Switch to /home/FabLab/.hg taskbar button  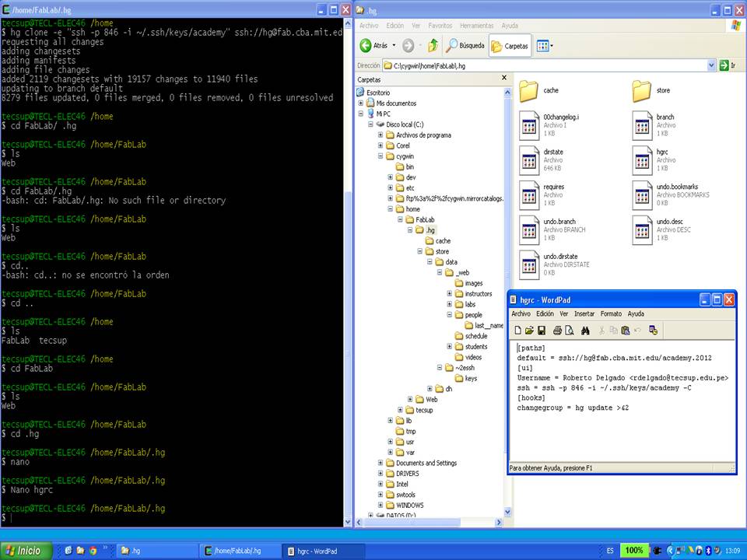pos(240,551)
